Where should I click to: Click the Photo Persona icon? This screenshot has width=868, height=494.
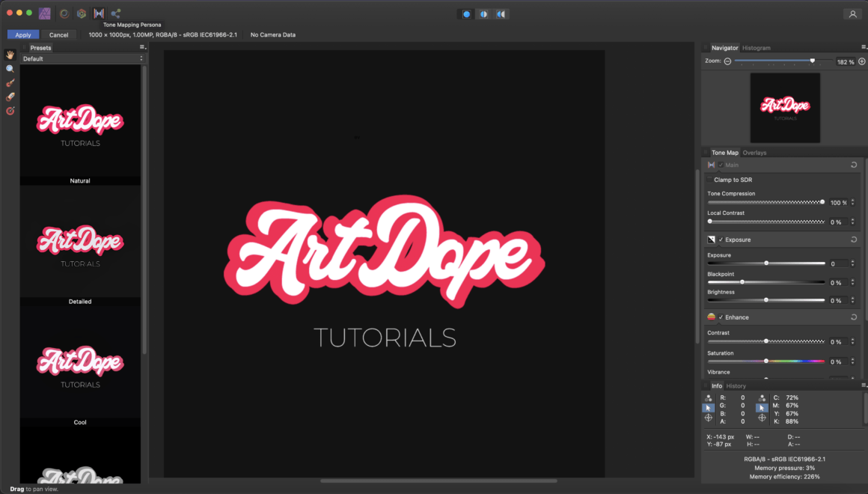click(45, 13)
